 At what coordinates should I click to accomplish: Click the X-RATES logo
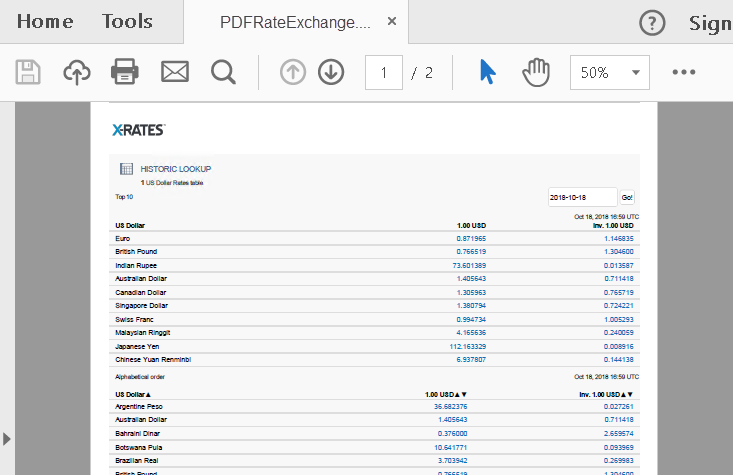tap(139, 130)
